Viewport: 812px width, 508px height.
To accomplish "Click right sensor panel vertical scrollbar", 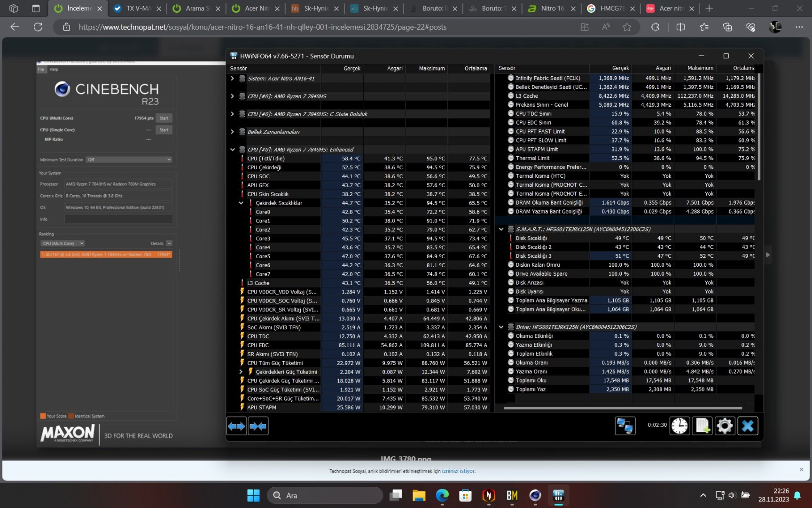I will (759, 127).
